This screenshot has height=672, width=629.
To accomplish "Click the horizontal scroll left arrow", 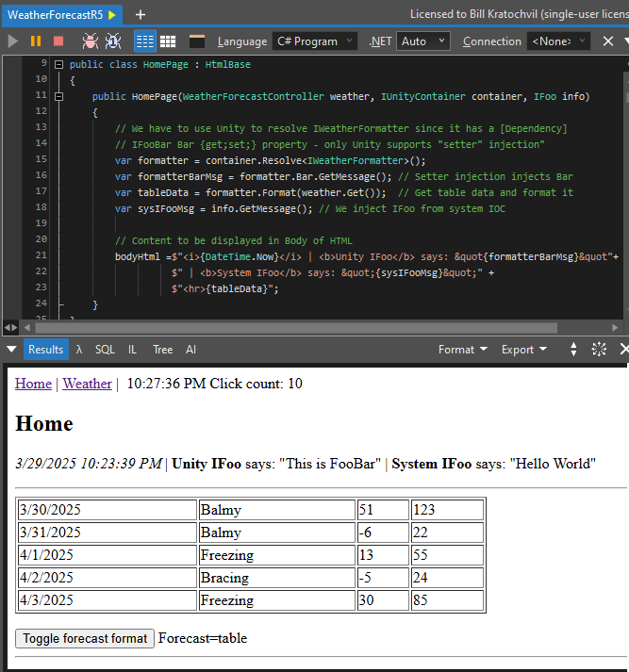I will [x=27, y=328].
